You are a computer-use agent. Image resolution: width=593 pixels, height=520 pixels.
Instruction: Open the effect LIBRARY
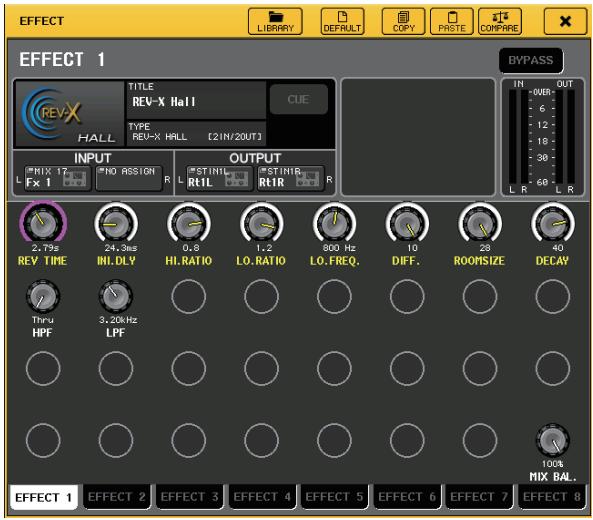(275, 22)
